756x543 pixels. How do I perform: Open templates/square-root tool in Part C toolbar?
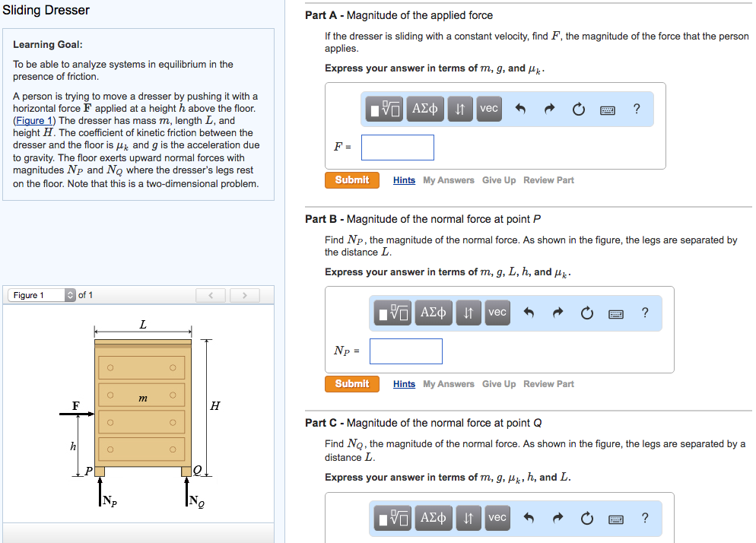[392, 519]
